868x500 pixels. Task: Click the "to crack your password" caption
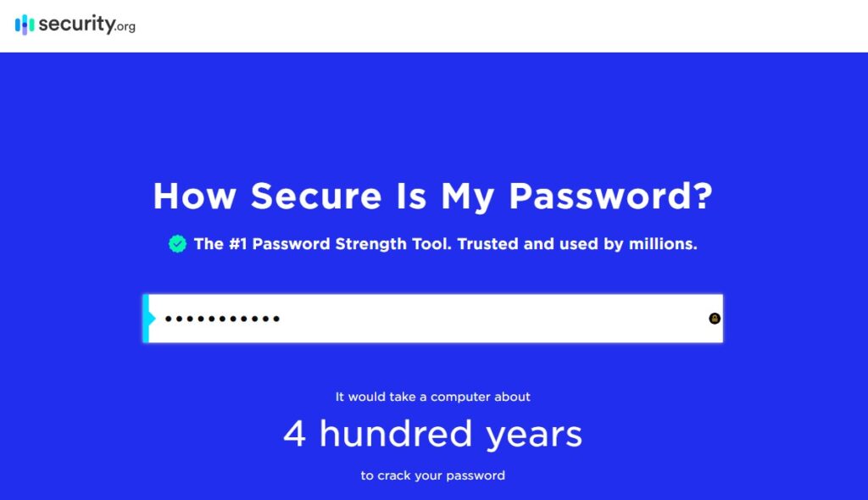pos(433,475)
